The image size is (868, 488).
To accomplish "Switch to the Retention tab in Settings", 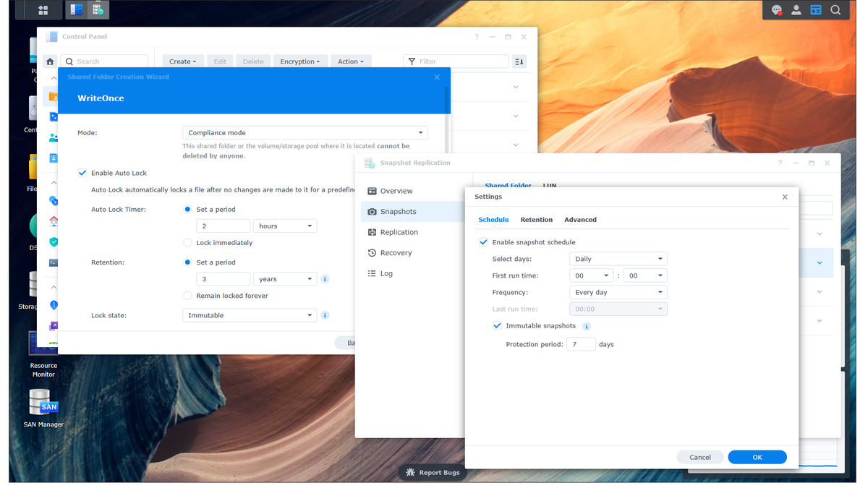I will click(536, 219).
